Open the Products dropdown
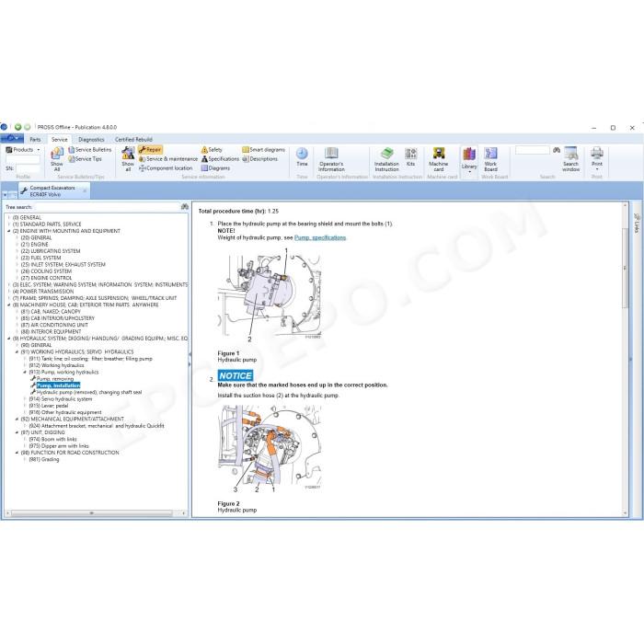Viewport: 644px width, 644px height. (23, 149)
